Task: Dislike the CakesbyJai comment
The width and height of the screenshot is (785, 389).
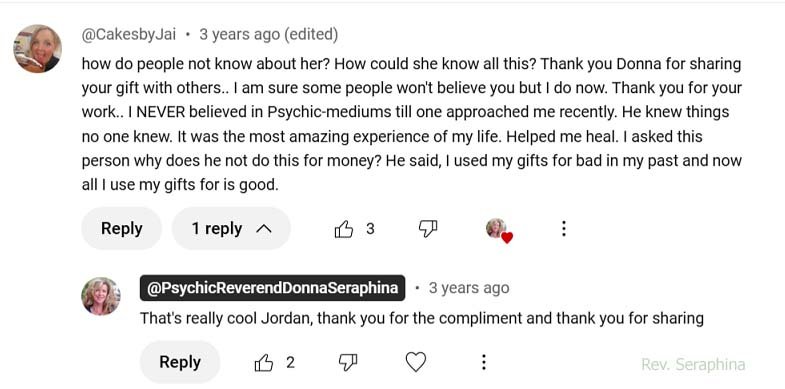Action: 428,229
